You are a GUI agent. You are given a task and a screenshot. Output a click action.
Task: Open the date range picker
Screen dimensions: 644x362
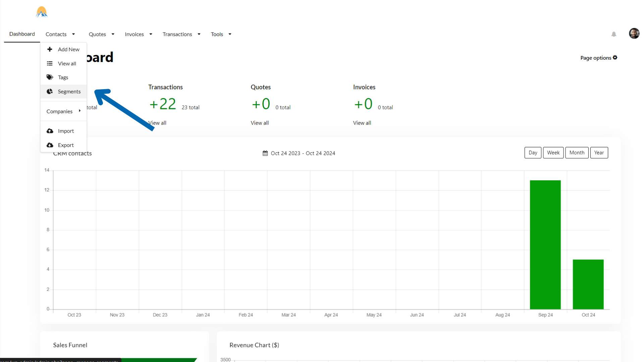click(299, 153)
